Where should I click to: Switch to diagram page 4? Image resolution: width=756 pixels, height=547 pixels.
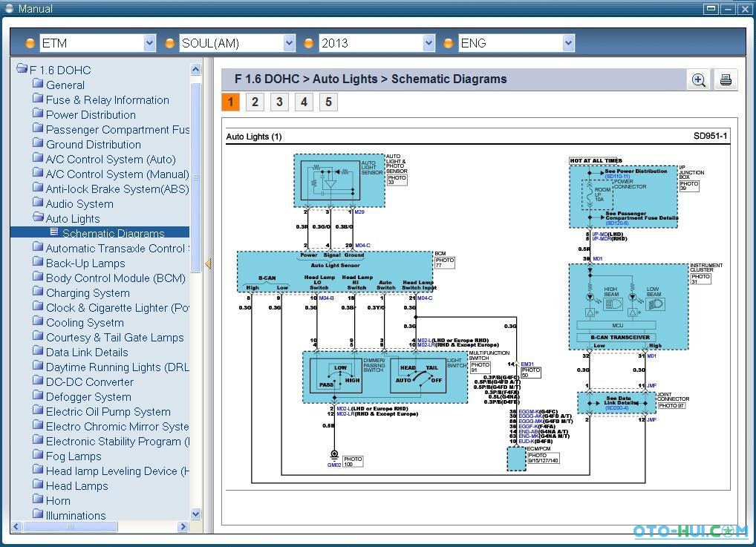pyautogui.click(x=304, y=102)
